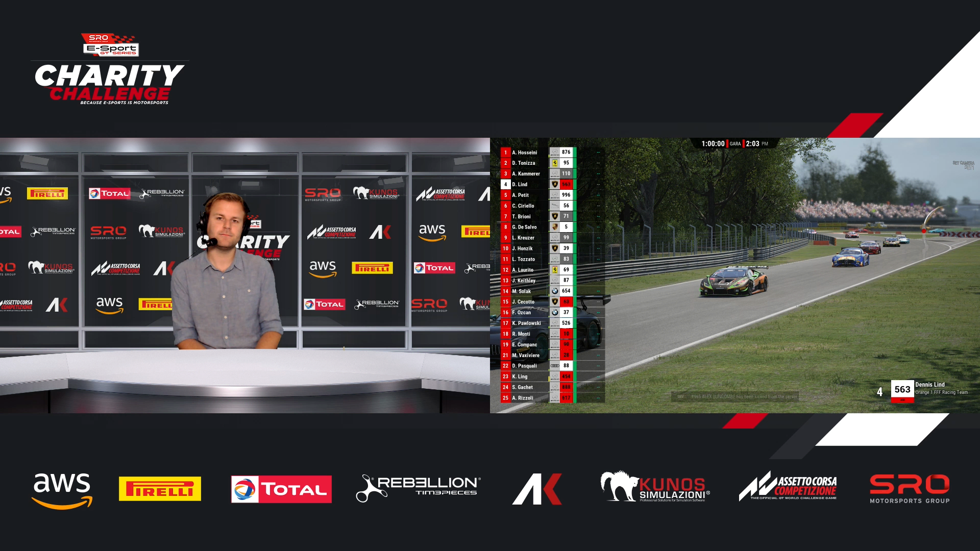This screenshot has height=551, width=980.
Task: Select the Mercedes-AMG logo next to A. Hosseini
Action: (555, 153)
